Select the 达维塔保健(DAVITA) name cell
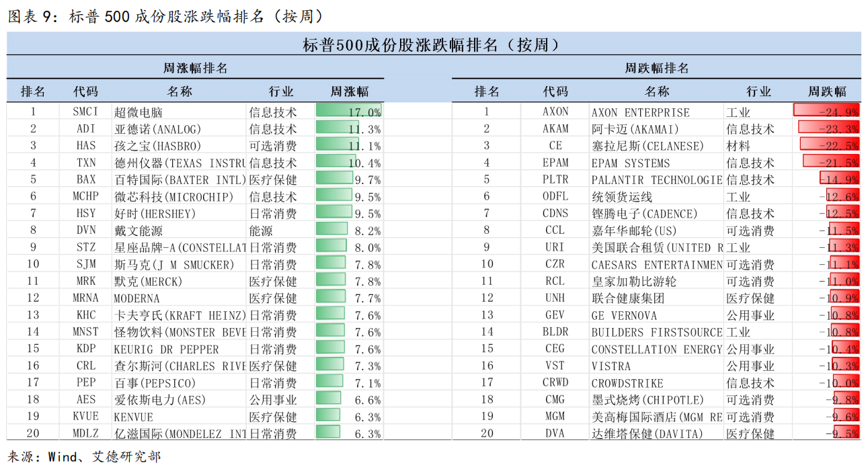The height and width of the screenshot is (465, 868). [647, 434]
